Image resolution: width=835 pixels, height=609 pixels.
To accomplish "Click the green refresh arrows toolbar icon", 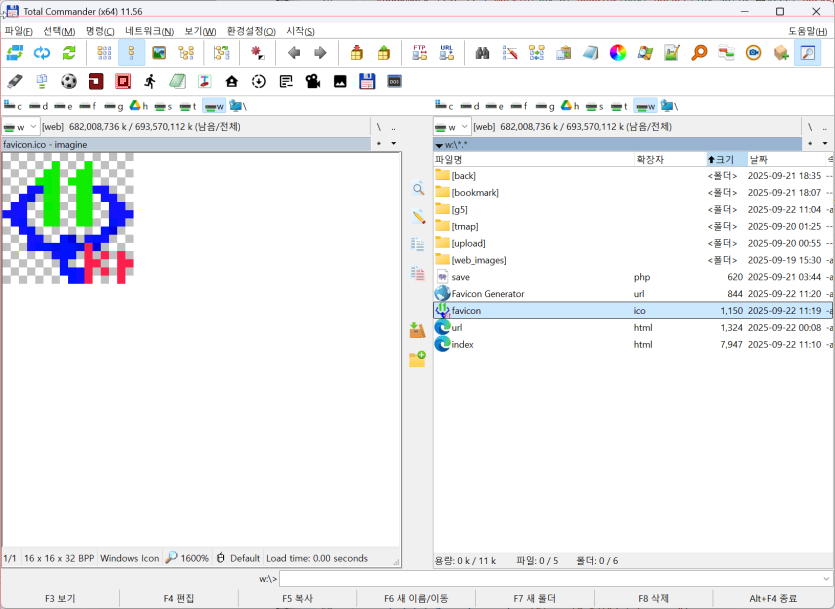I will coord(69,53).
